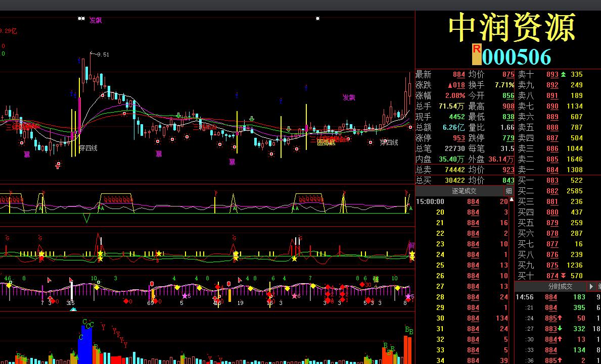The image size is (601, 364).
Task: Click the 圆弧底 pattern label on the chart
Action: point(326,143)
